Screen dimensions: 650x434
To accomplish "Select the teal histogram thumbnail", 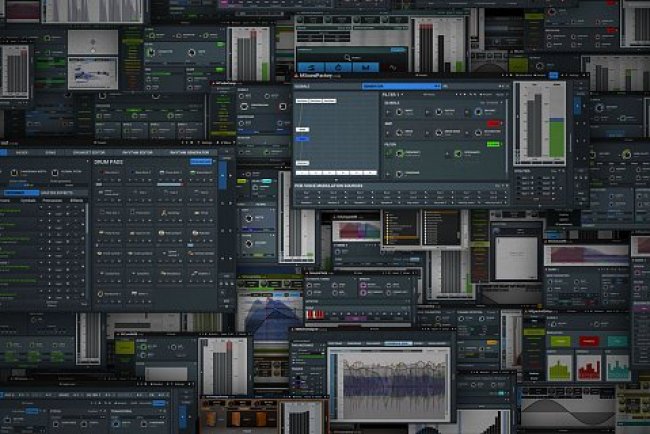I will (x=618, y=368).
